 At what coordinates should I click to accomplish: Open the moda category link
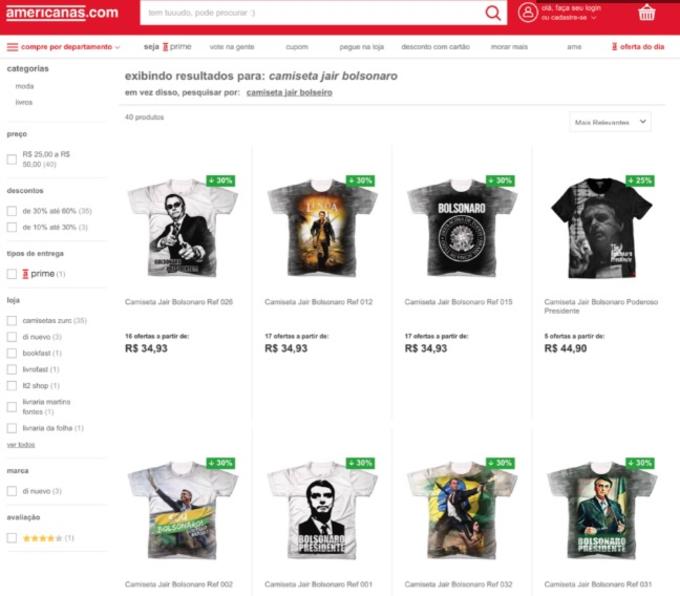click(x=24, y=86)
